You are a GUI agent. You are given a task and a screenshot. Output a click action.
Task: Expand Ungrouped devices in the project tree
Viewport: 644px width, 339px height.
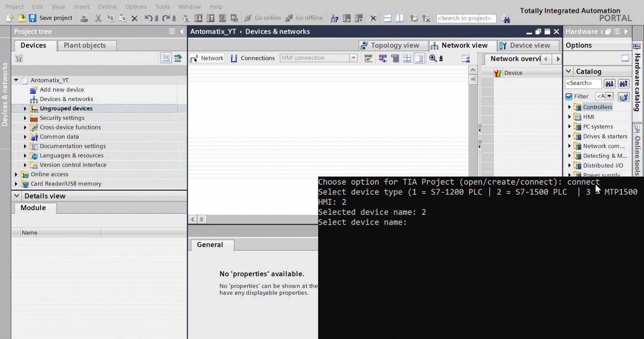click(25, 108)
